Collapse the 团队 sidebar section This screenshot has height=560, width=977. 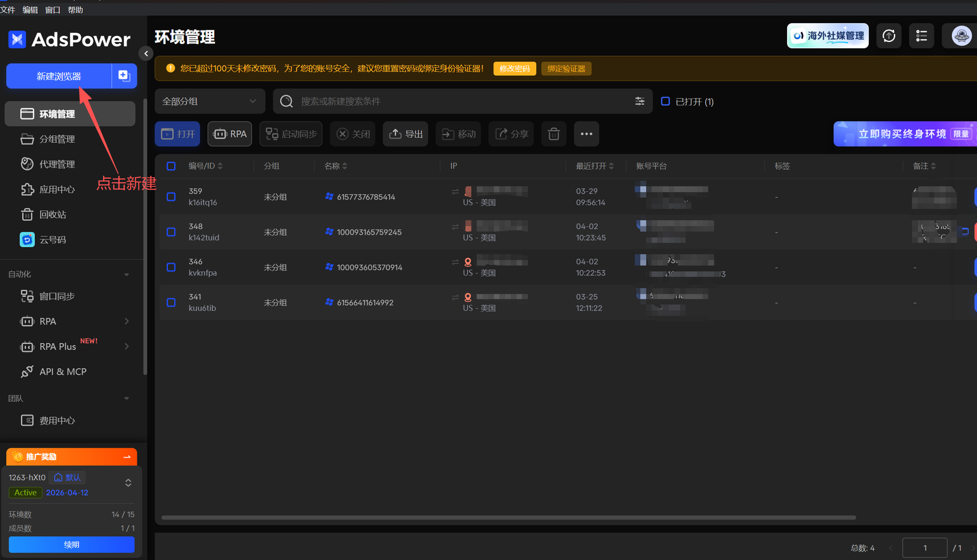[x=126, y=399]
